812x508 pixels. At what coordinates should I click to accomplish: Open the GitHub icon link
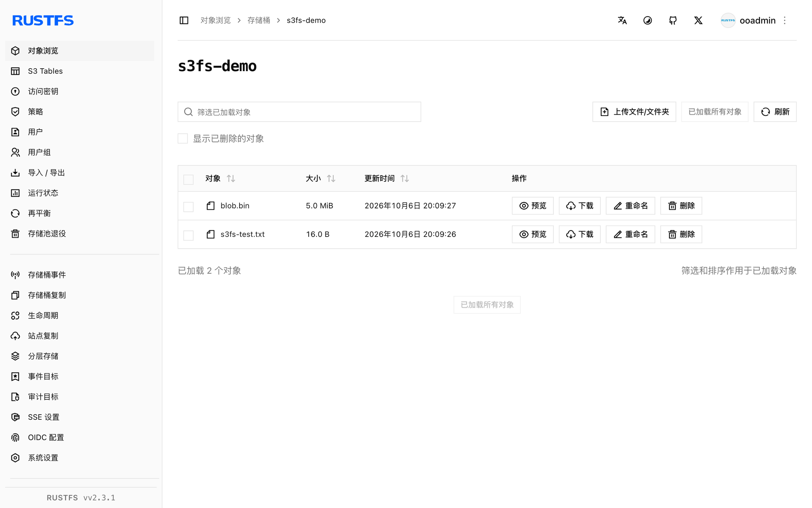pyautogui.click(x=673, y=20)
